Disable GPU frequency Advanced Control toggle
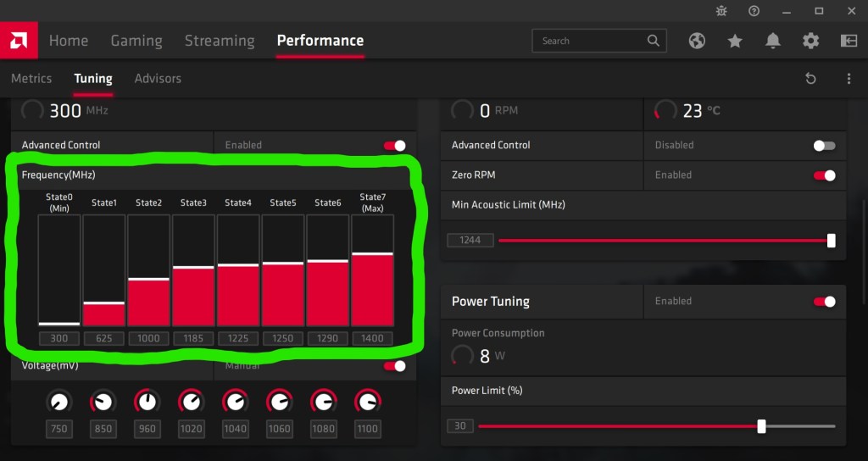This screenshot has width=868, height=461. [395, 146]
